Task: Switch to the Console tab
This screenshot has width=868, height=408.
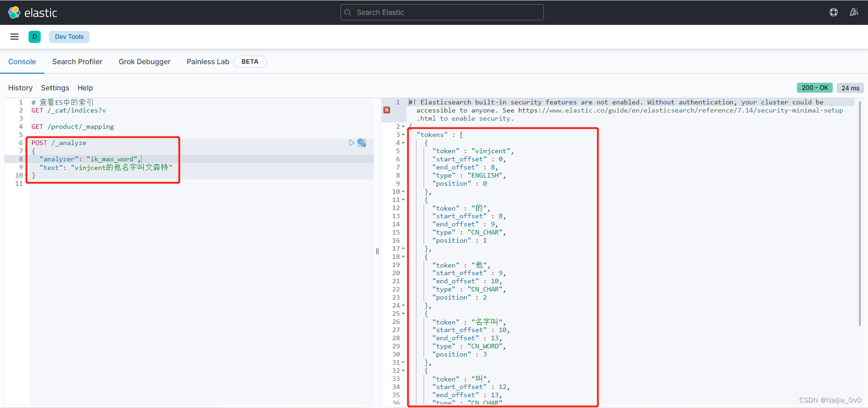Action: pyautogui.click(x=22, y=62)
